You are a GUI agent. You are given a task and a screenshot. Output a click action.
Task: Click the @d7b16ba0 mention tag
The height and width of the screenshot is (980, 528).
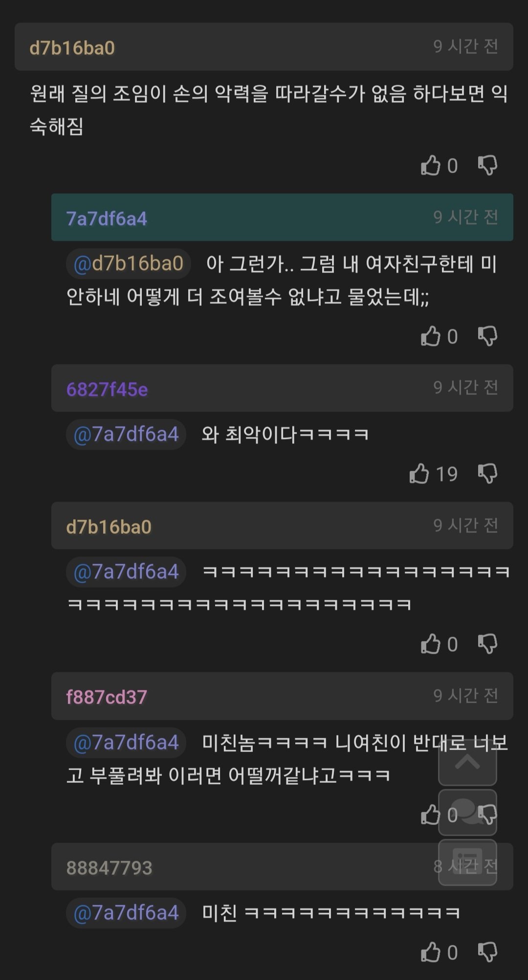tap(128, 264)
